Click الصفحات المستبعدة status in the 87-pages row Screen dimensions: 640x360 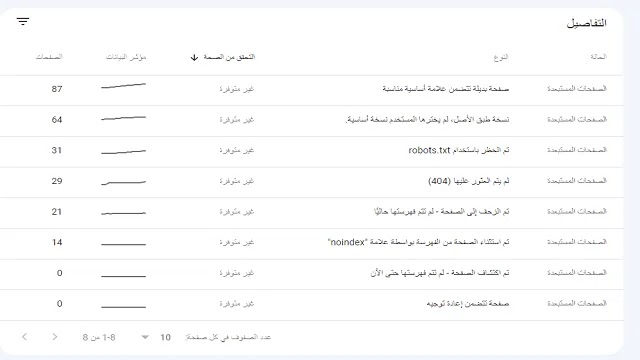pos(577,89)
